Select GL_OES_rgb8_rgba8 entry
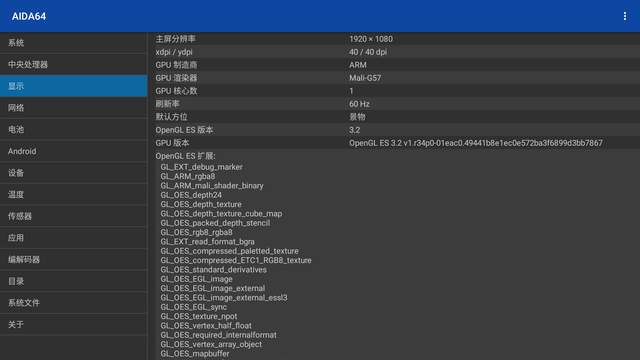640x360 pixels. [x=196, y=232]
